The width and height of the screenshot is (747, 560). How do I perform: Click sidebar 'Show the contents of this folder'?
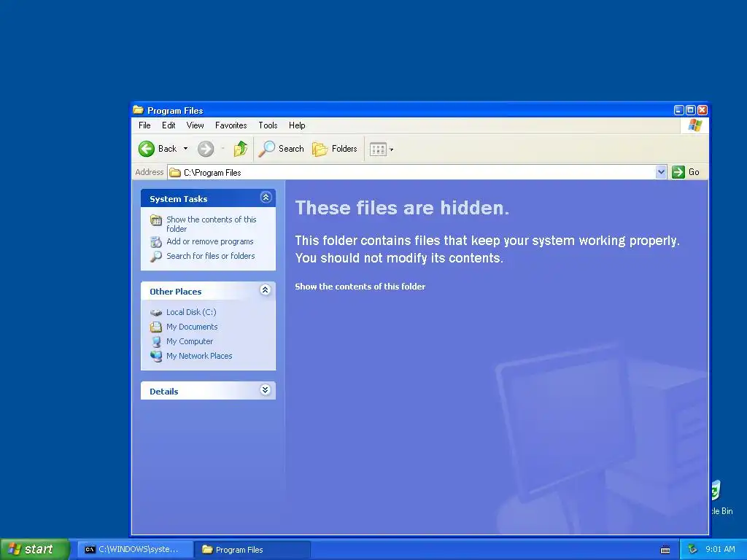211,224
